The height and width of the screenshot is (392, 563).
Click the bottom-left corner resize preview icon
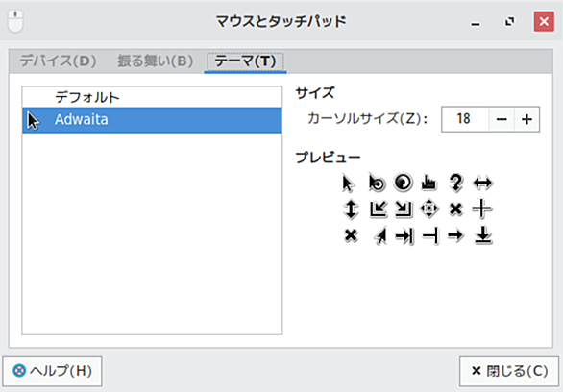coord(379,208)
